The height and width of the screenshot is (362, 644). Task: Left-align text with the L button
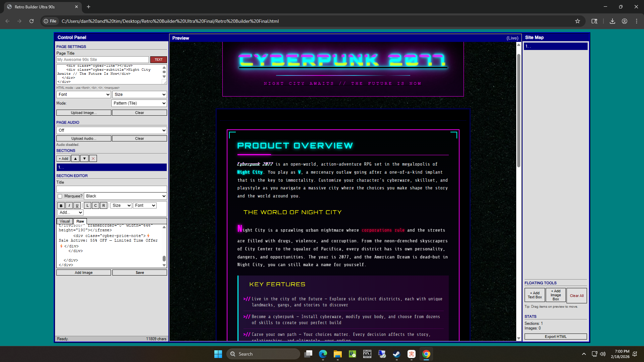pyautogui.click(x=88, y=205)
